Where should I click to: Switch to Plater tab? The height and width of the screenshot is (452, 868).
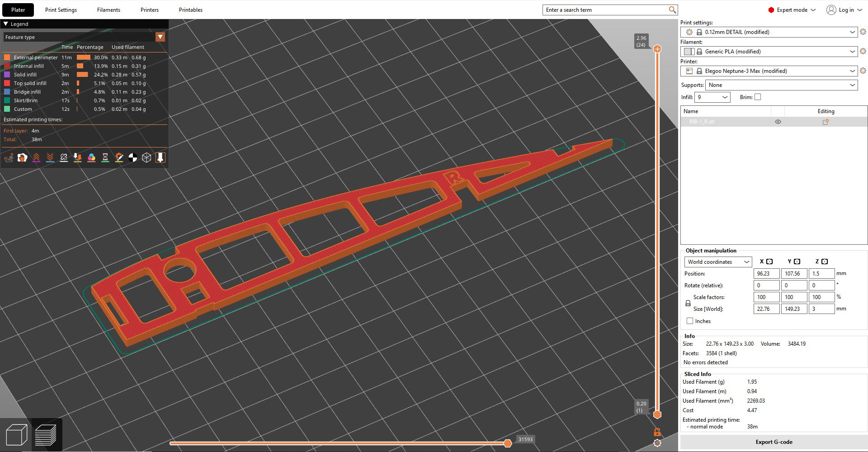pyautogui.click(x=18, y=10)
